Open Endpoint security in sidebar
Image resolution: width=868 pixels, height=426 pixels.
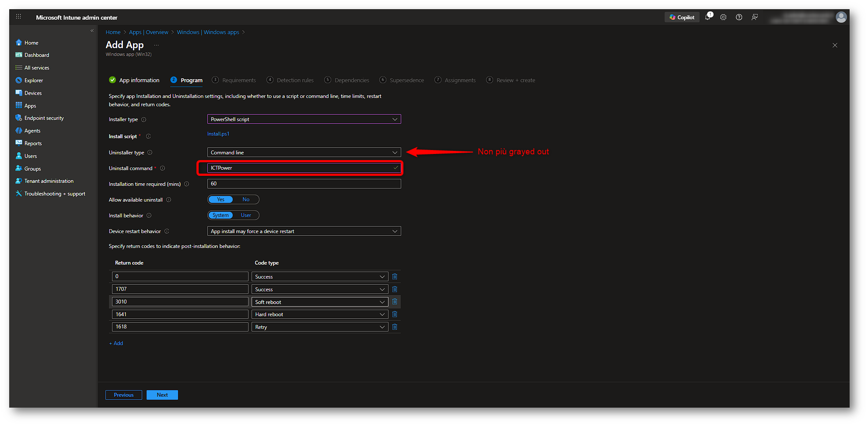[x=44, y=118]
